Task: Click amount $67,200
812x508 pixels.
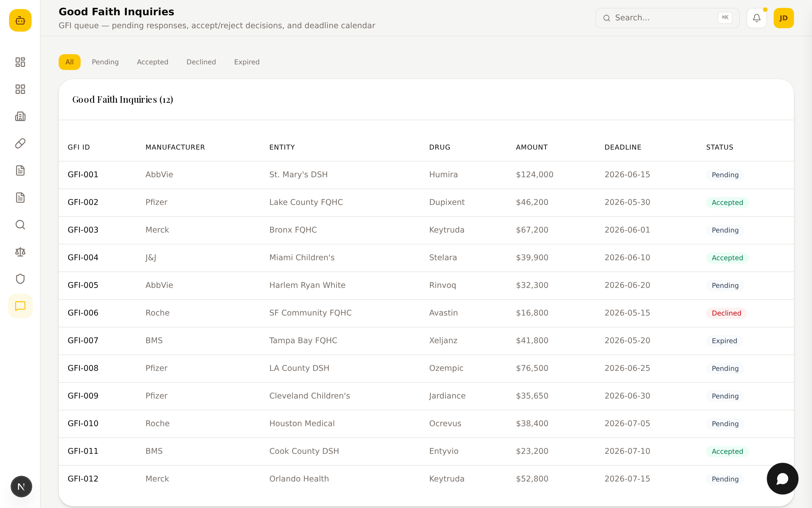Action: point(532,230)
